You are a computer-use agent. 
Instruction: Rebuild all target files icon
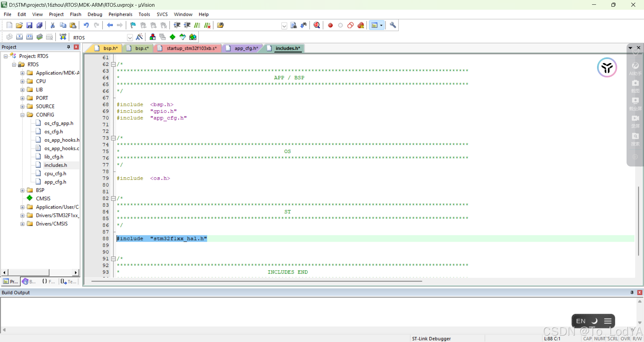click(30, 37)
